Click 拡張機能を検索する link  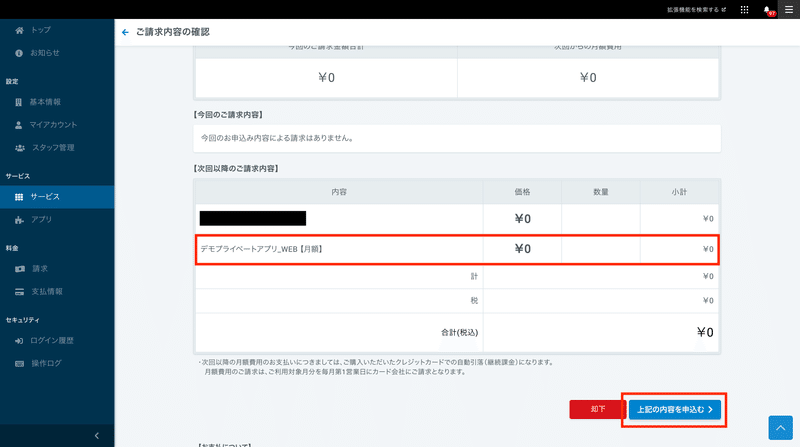(696, 10)
